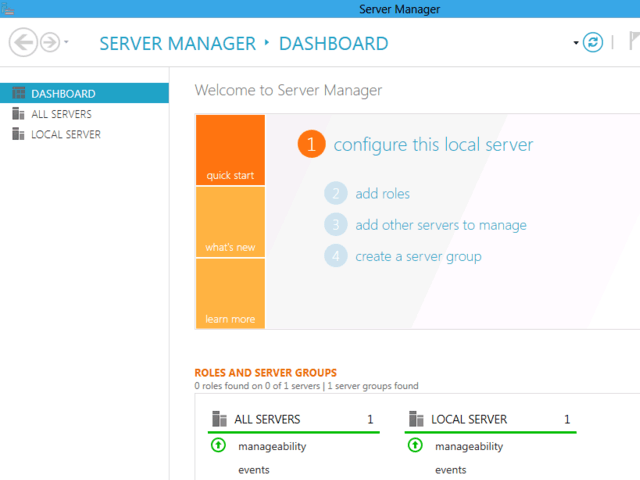Click manageability under All Servers tile
Image resolution: width=640 pixels, height=480 pixels.
[x=272, y=447]
